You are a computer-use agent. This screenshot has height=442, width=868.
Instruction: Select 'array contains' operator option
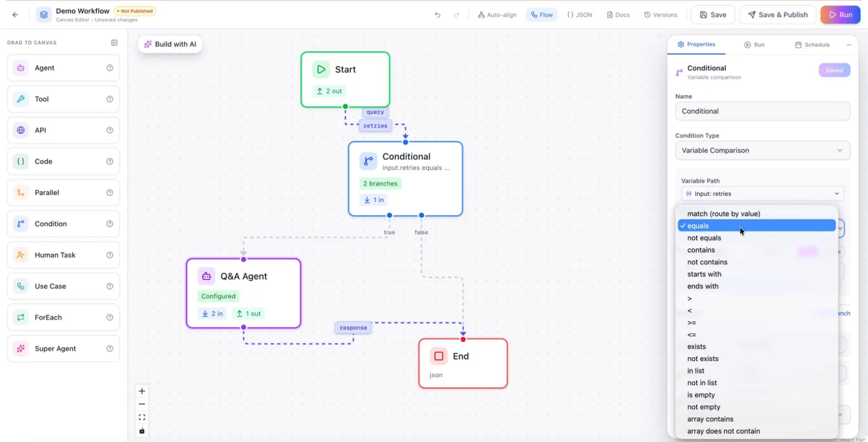pos(757,419)
